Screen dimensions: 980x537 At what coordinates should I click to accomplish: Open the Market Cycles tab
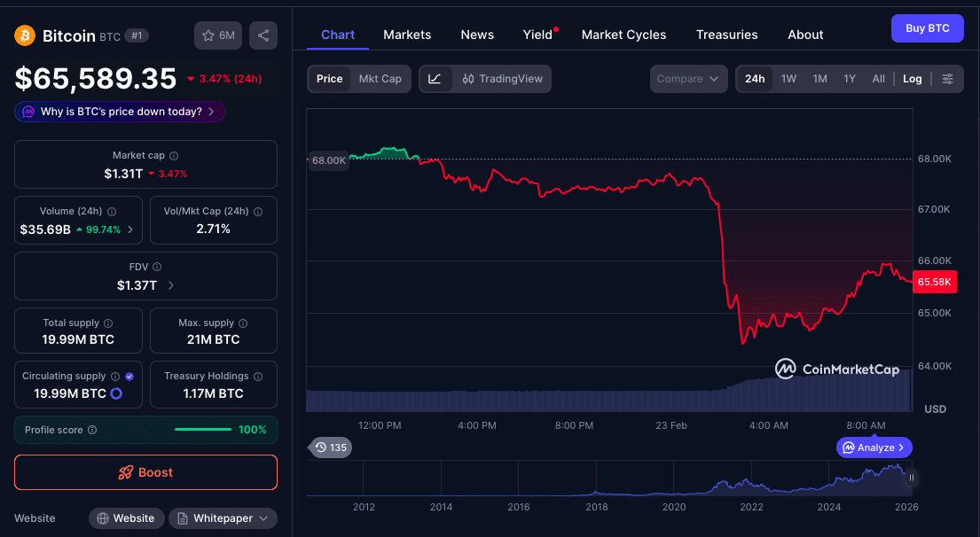(623, 35)
